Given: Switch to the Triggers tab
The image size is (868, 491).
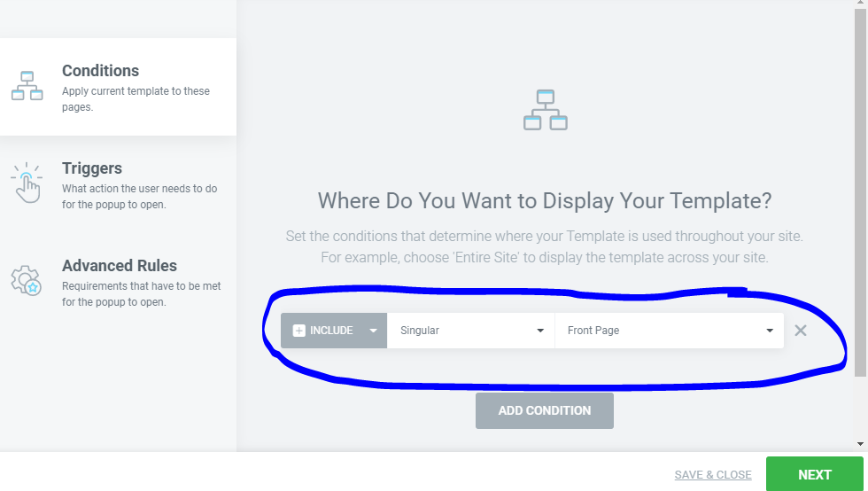Looking at the screenshot, I should coord(118,184).
